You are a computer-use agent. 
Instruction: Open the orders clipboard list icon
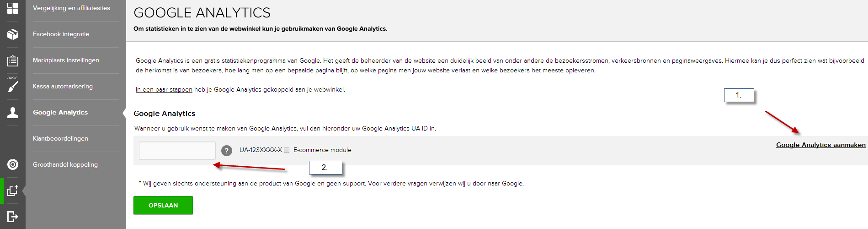pos(13,60)
